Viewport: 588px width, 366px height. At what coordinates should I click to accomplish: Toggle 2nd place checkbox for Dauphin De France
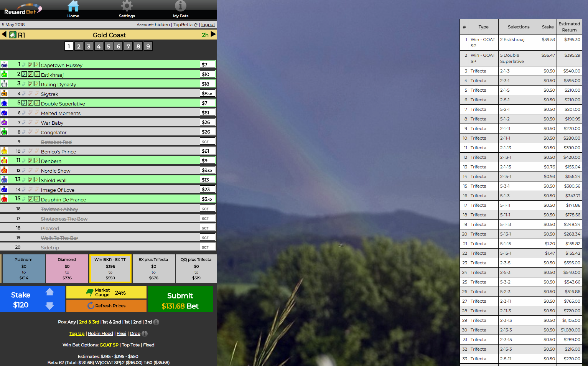click(x=31, y=199)
